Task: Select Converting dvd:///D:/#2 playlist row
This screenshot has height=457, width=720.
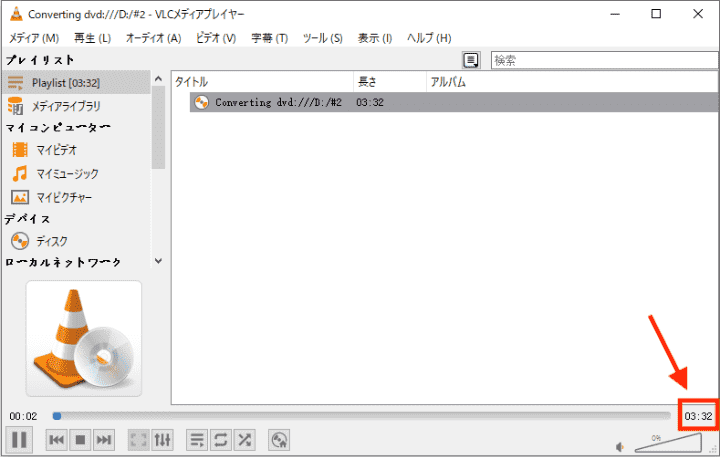Action: 454,102
